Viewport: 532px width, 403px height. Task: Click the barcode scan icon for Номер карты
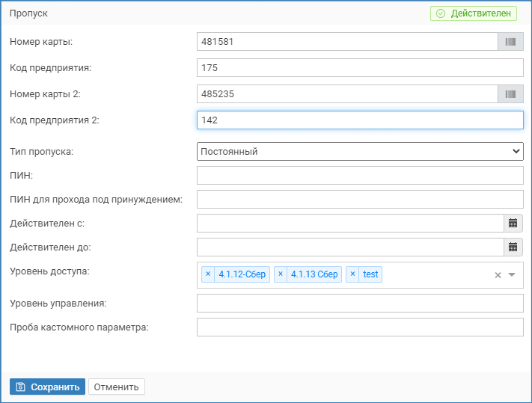click(510, 42)
